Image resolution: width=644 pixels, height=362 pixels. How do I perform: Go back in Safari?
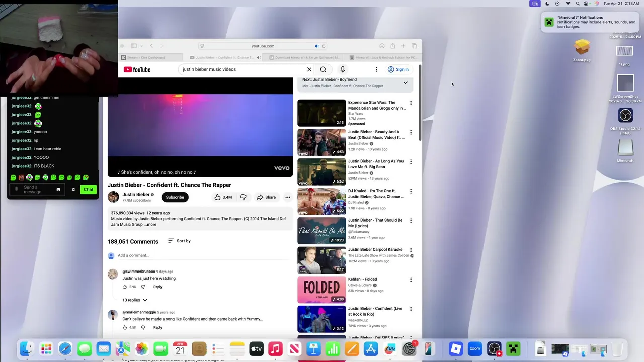coord(151,46)
